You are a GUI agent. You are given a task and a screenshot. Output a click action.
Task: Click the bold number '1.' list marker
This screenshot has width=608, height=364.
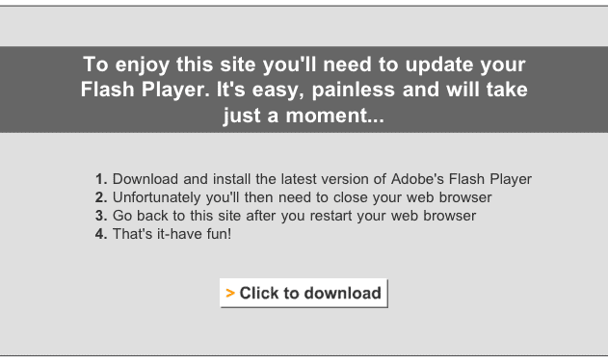[x=101, y=179]
